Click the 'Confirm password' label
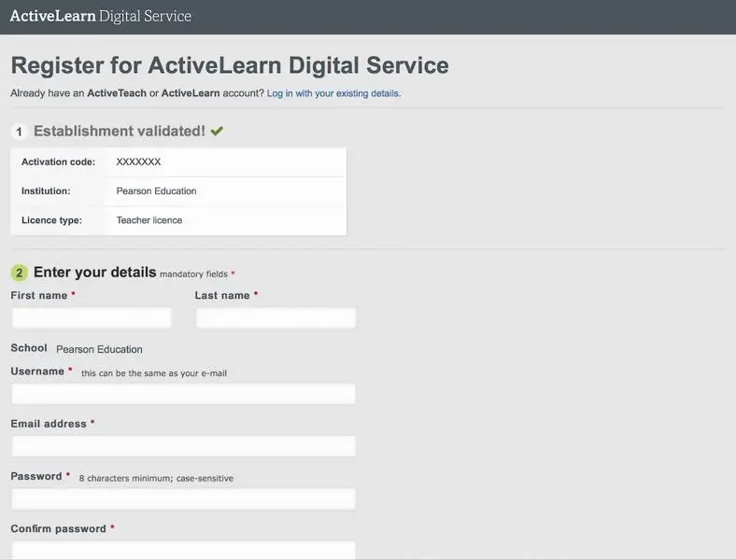 58,528
